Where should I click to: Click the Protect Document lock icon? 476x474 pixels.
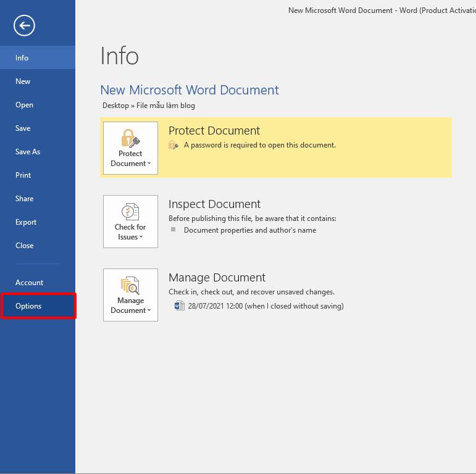coord(130,138)
